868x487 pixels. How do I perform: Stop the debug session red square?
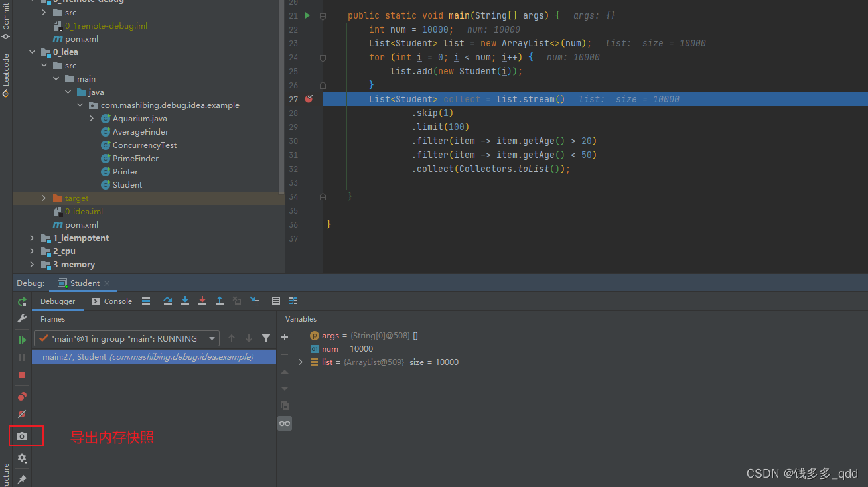tap(22, 375)
